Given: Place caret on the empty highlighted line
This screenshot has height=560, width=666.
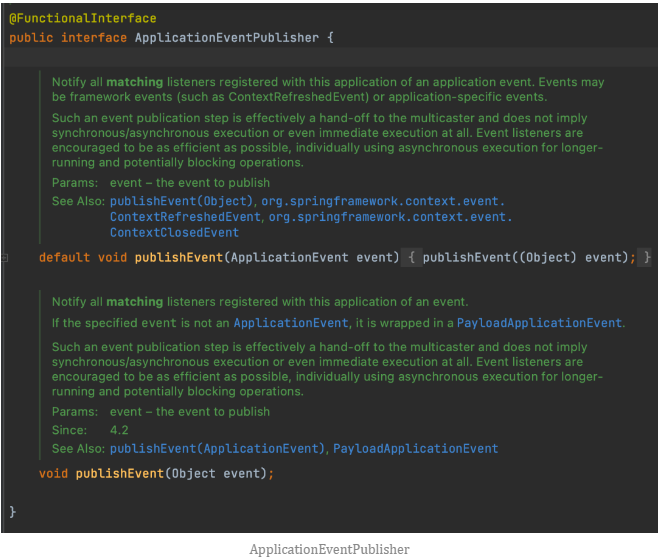Looking at the screenshot, I should coord(330,57).
